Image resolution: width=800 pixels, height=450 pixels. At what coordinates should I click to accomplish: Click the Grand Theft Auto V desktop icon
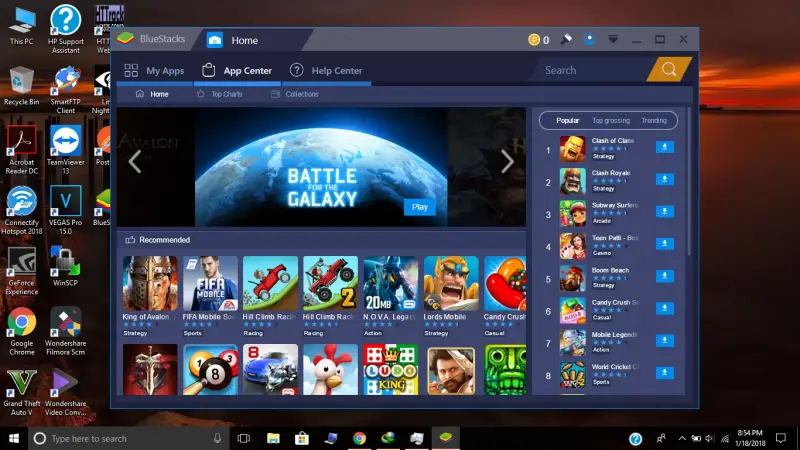pos(21,392)
